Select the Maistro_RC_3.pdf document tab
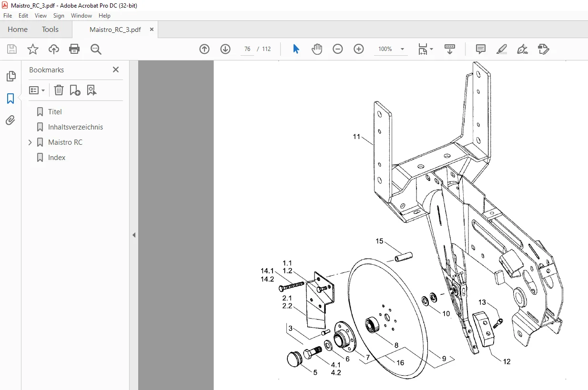The height and width of the screenshot is (390, 588). click(115, 30)
